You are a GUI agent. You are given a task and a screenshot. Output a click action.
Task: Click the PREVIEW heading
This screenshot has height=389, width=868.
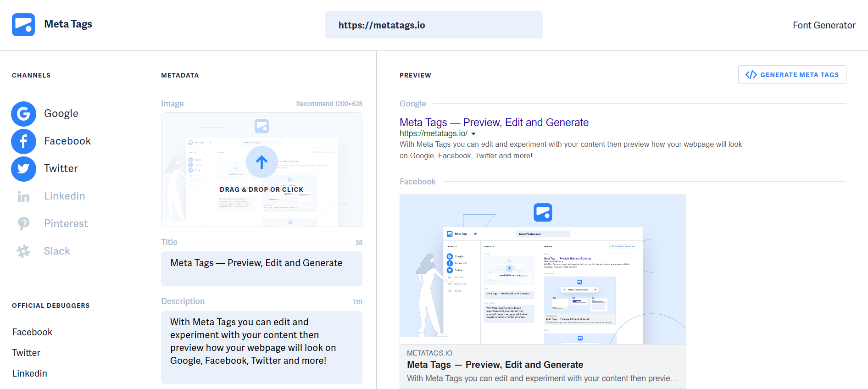click(415, 75)
